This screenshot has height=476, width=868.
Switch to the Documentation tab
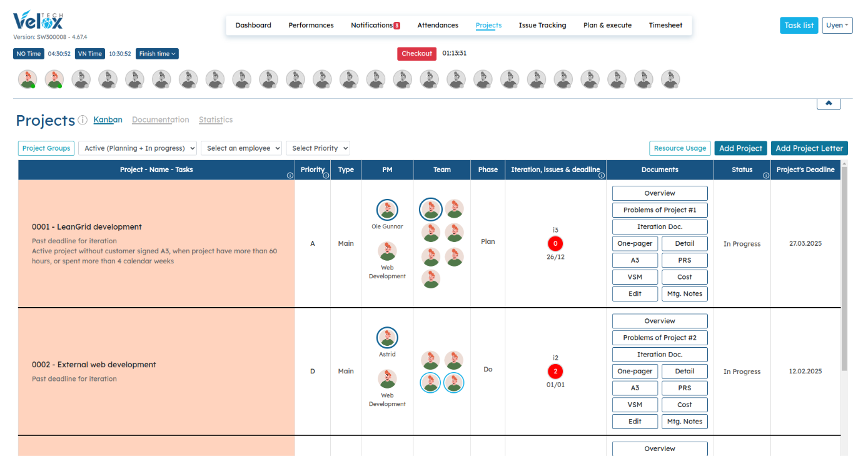(x=160, y=119)
